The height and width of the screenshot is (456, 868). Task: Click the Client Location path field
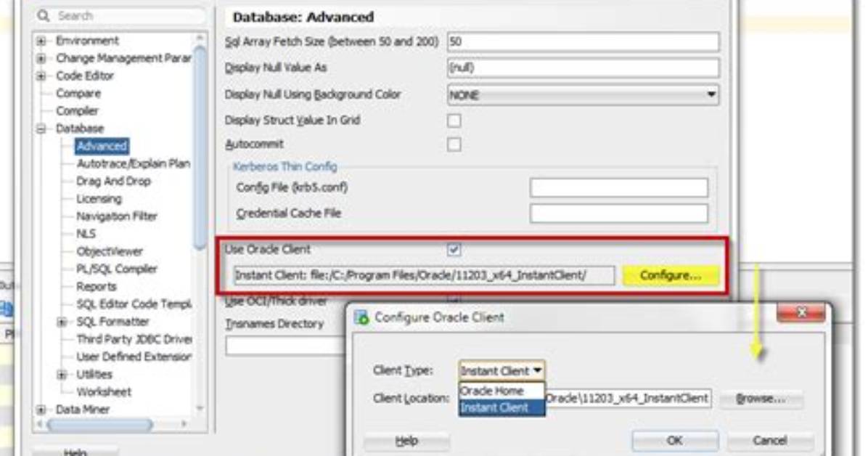click(628, 399)
